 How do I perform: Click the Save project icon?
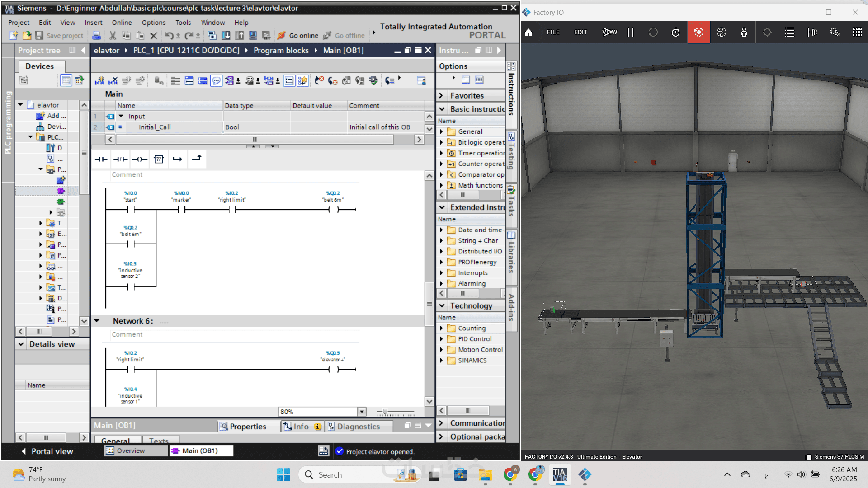point(39,35)
